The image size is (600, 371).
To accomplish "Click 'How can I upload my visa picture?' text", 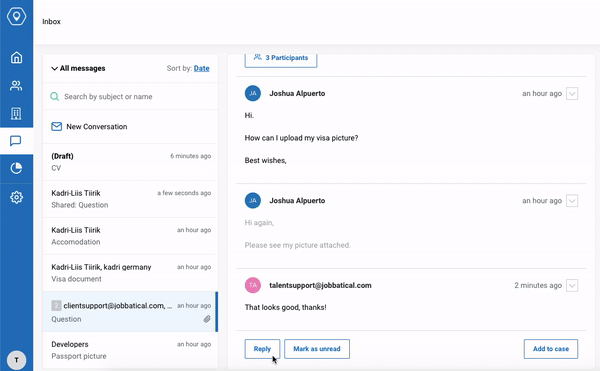I will click(301, 138).
